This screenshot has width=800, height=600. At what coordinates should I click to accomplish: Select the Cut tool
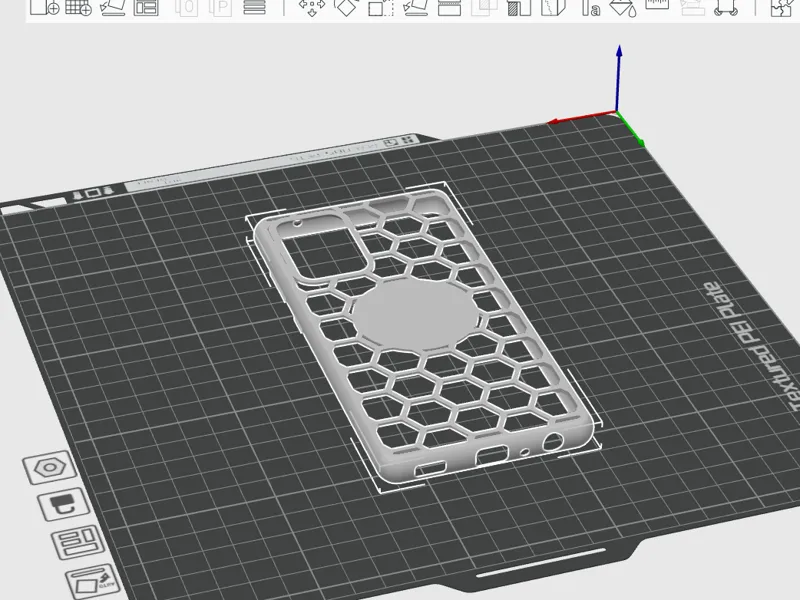449,7
